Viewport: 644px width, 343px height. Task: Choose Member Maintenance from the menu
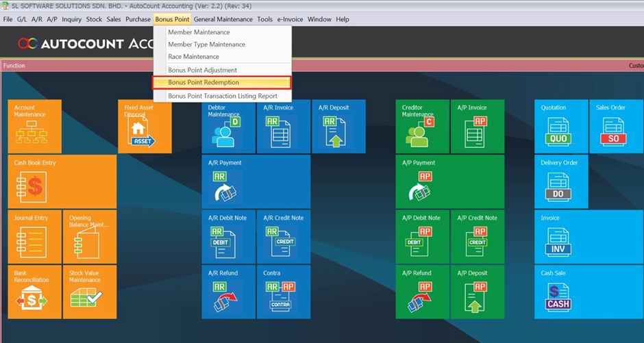tap(199, 32)
